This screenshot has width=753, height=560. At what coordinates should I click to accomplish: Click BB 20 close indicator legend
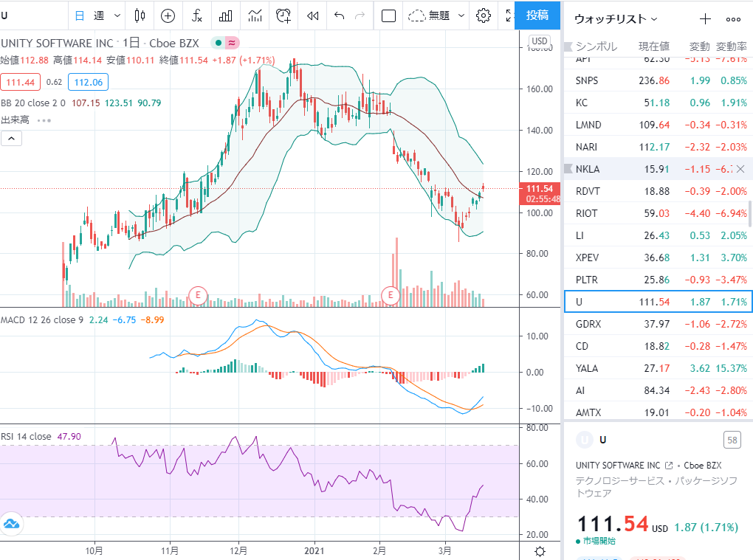(x=33, y=103)
